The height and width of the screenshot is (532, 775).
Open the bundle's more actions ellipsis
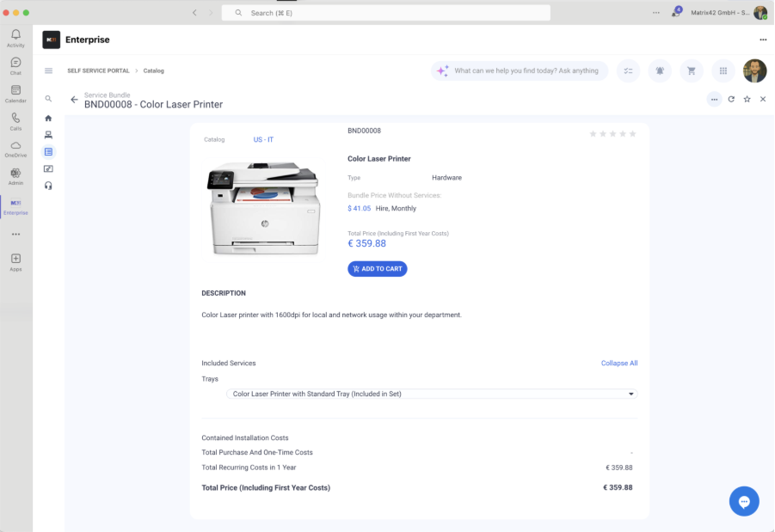tap(714, 100)
